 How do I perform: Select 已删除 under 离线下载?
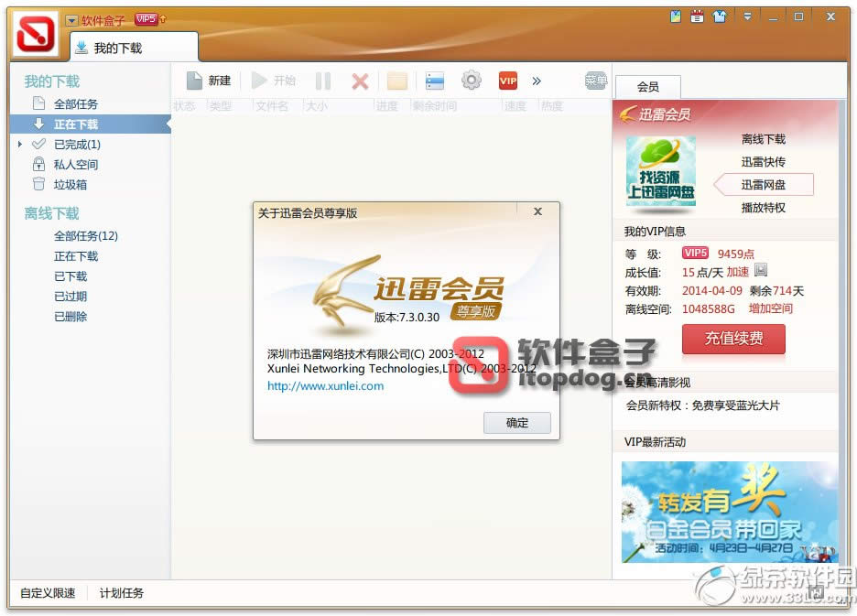tap(71, 317)
